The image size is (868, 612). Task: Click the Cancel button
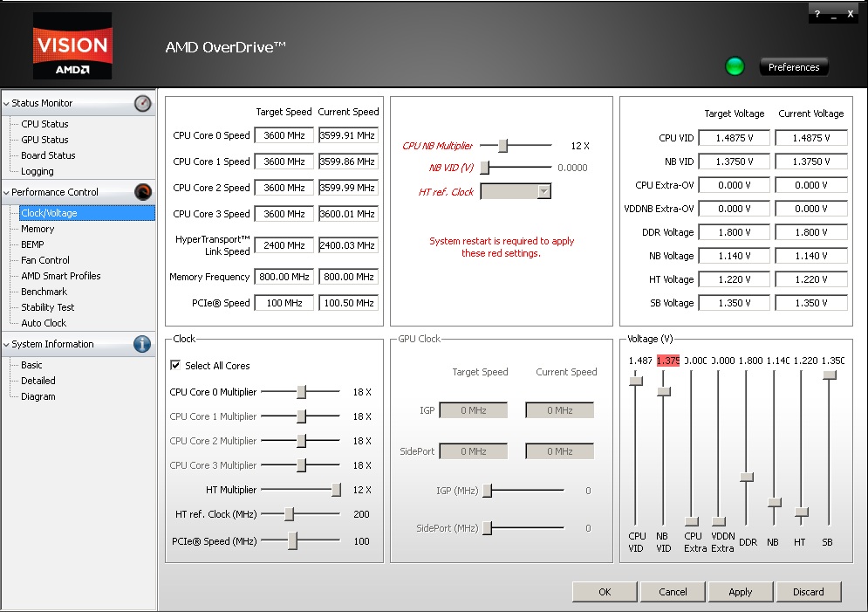tap(673, 592)
